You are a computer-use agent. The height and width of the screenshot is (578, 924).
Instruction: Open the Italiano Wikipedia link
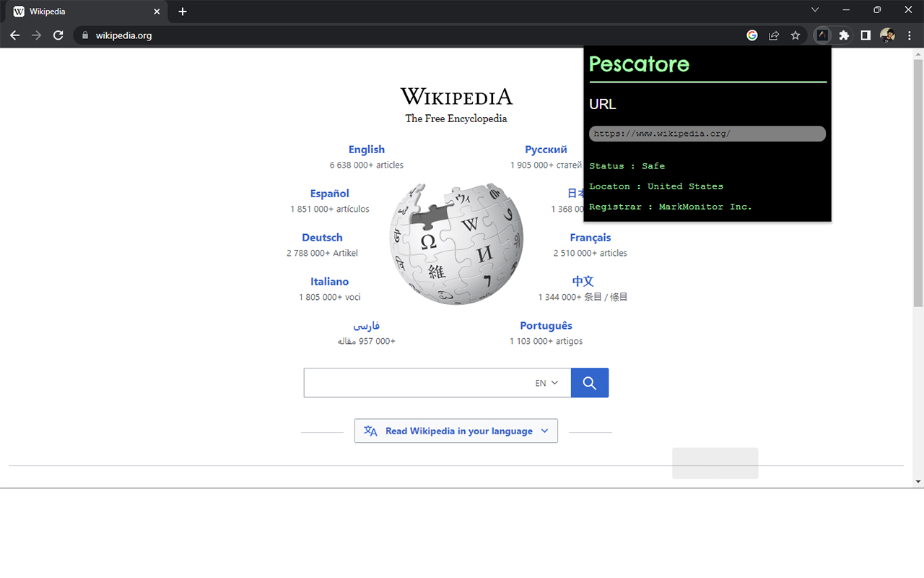(x=330, y=282)
